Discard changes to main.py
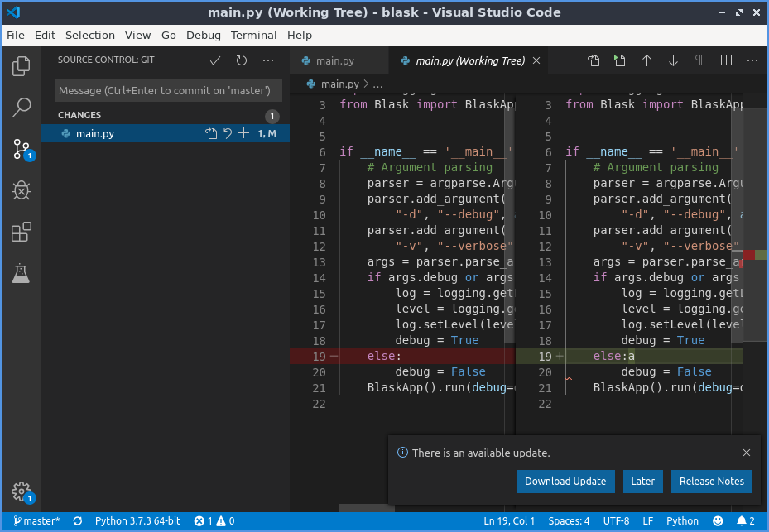The width and height of the screenshot is (769, 532). (x=228, y=133)
